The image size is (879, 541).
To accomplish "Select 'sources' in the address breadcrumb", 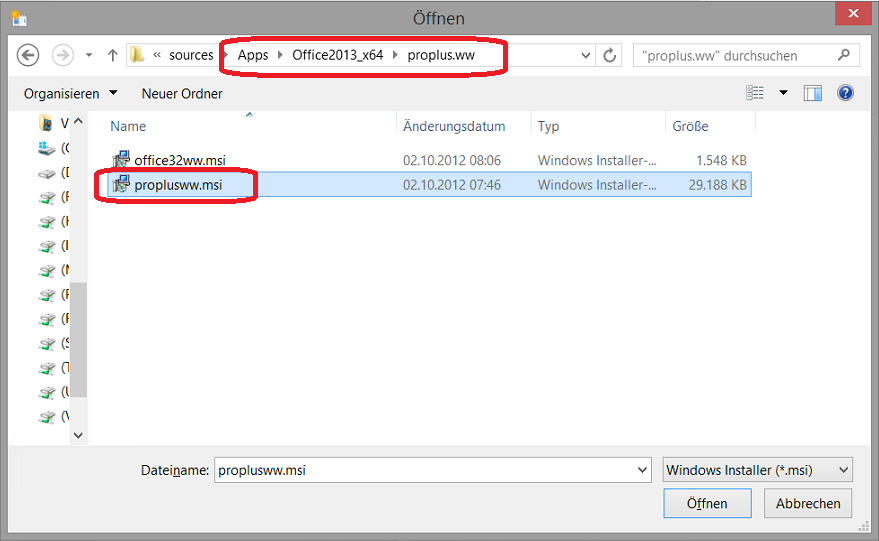I will [x=191, y=55].
